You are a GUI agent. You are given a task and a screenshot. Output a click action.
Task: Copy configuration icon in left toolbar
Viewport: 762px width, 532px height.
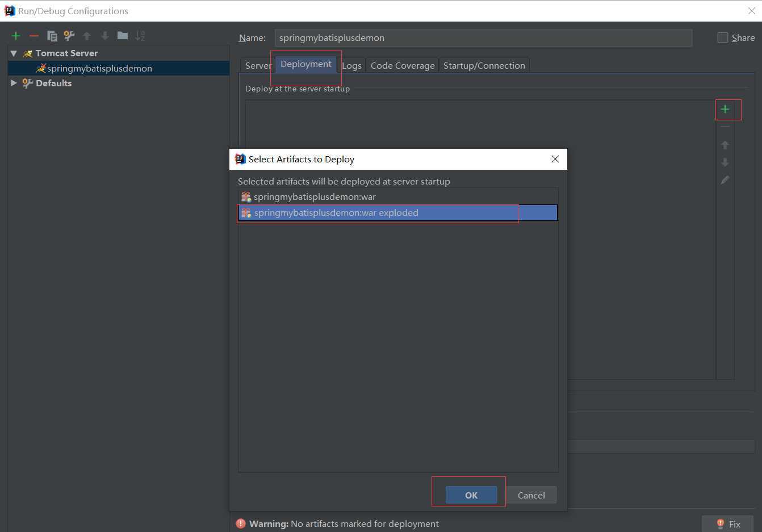pos(52,36)
